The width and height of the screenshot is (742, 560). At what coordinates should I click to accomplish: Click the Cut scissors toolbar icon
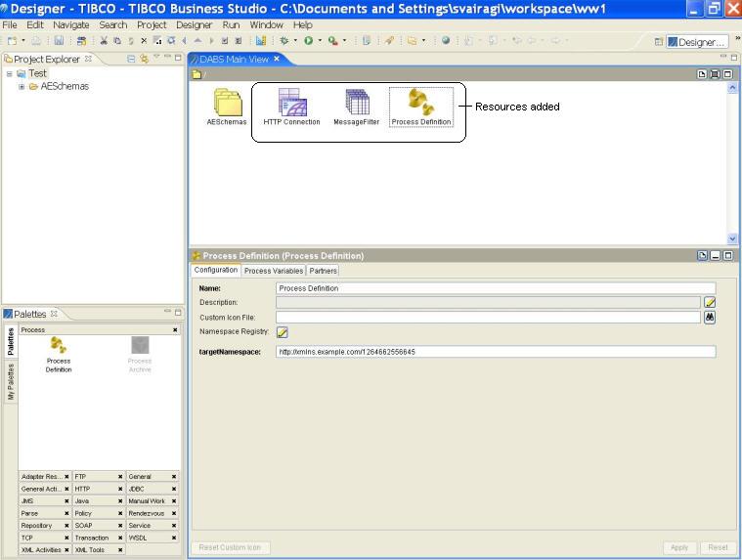click(x=104, y=41)
